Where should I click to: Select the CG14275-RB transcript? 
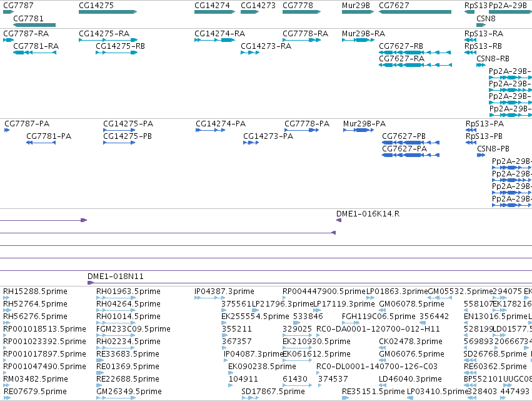point(116,53)
